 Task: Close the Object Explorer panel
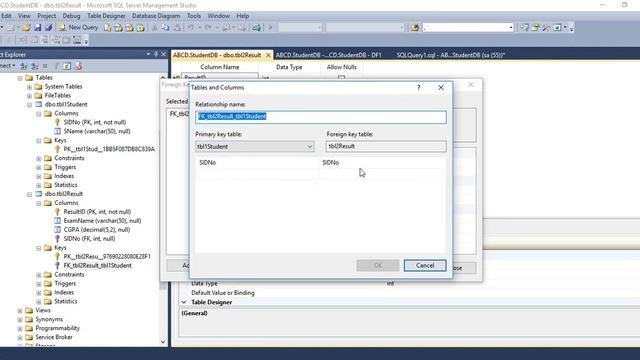click(164, 54)
